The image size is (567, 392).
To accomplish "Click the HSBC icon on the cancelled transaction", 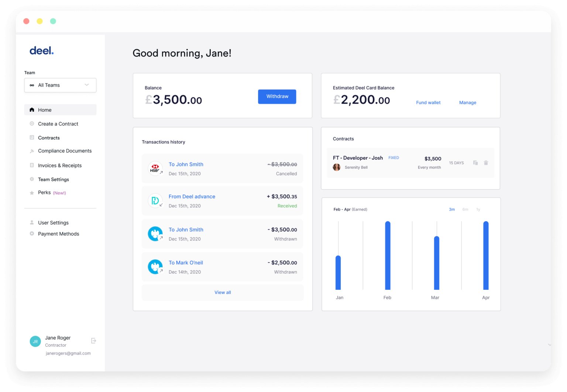I will pos(155,169).
